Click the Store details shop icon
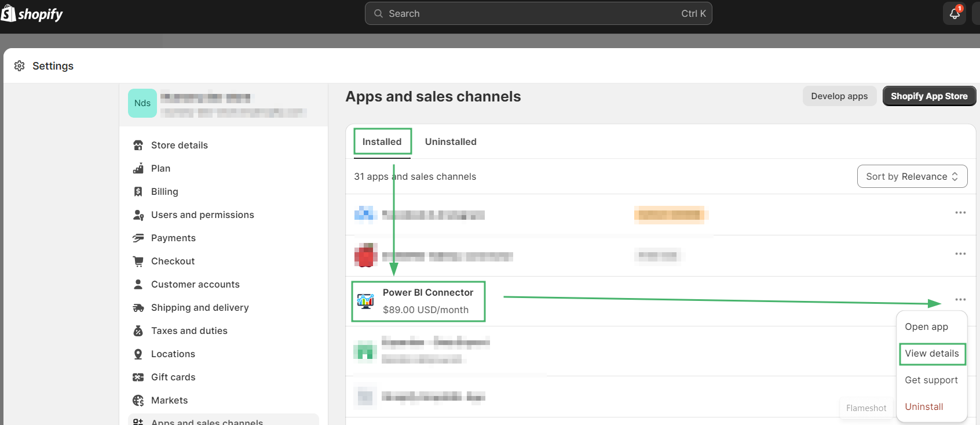 [x=138, y=145]
